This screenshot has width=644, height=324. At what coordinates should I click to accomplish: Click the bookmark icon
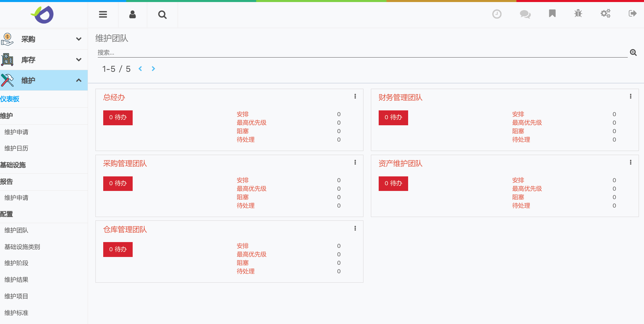click(x=552, y=14)
